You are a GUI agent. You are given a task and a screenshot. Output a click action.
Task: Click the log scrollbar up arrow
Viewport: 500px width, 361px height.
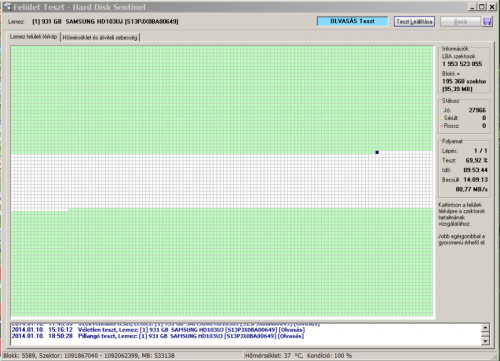[485, 328]
